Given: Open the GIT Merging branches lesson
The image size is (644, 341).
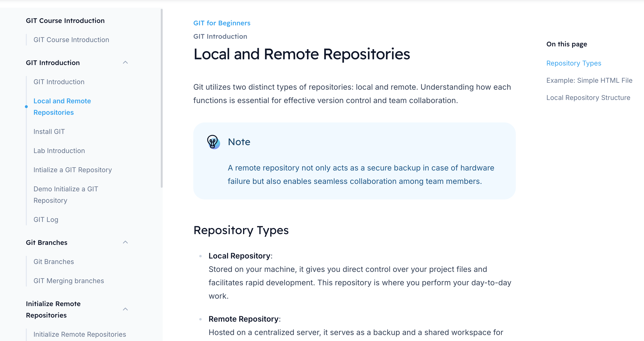Looking at the screenshot, I should (x=68, y=281).
